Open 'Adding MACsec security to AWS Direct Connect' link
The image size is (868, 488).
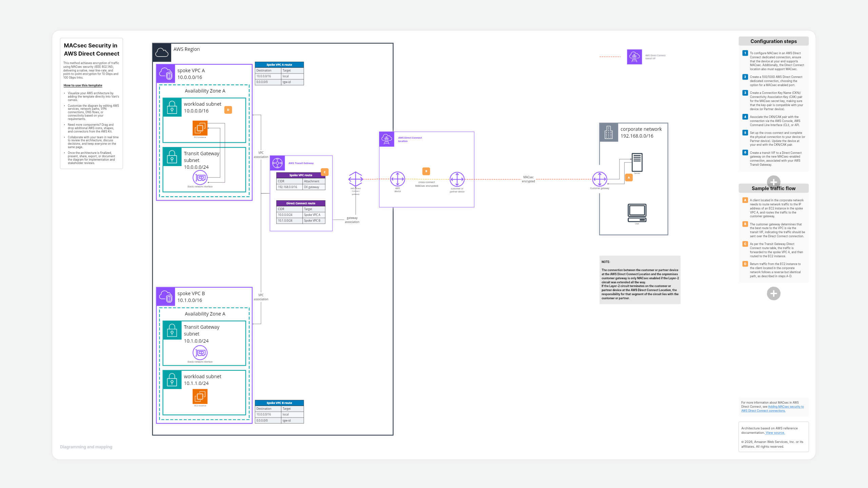click(772, 409)
